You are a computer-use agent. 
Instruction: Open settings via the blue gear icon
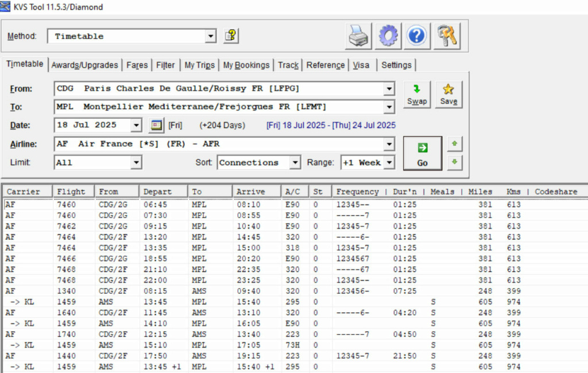click(388, 36)
